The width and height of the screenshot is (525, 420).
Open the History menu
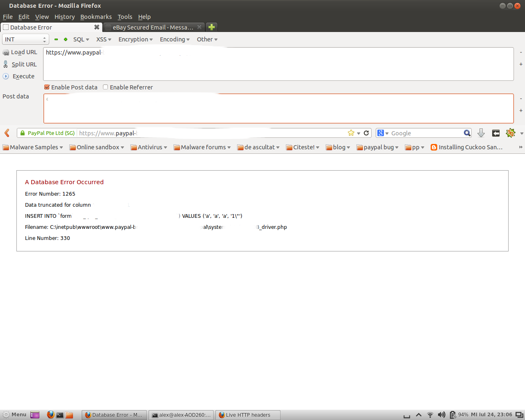[64, 17]
